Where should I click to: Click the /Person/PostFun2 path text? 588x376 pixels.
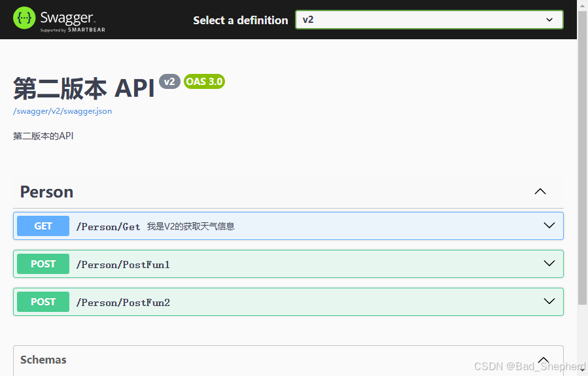pos(123,303)
